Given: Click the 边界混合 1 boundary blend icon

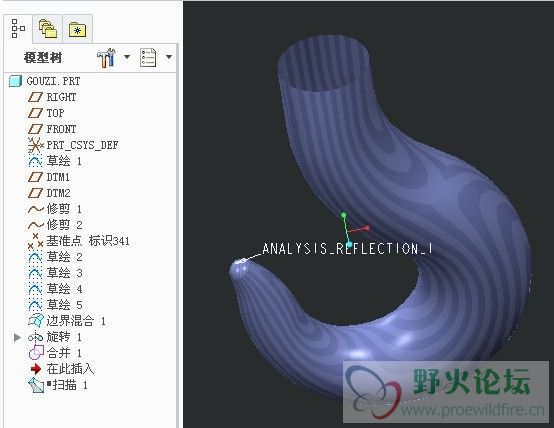Looking at the screenshot, I should tap(36, 321).
